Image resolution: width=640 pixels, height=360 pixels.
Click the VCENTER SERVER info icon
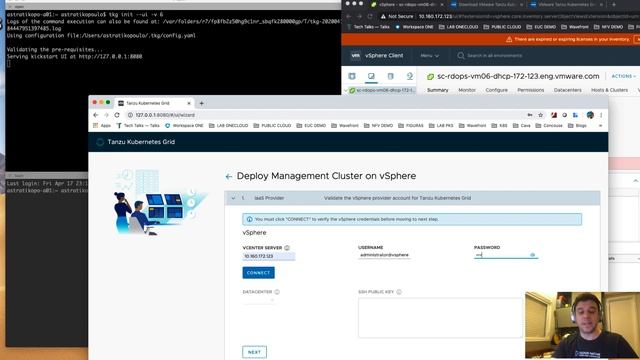pos(287,248)
